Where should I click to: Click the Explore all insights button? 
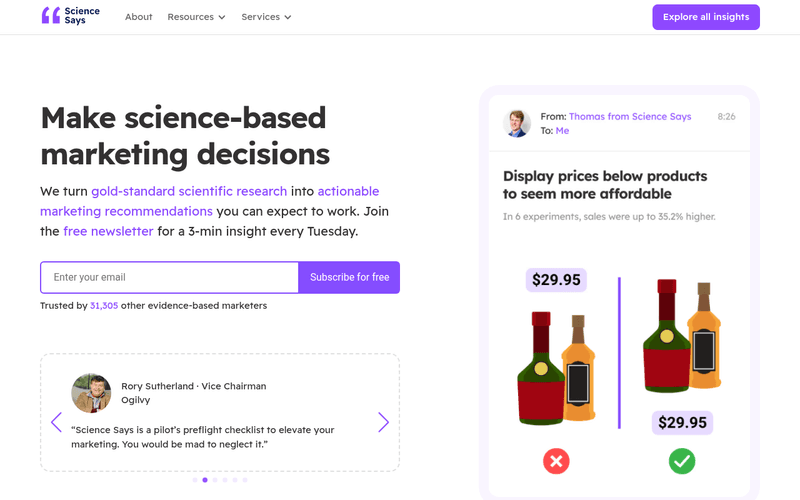706,17
